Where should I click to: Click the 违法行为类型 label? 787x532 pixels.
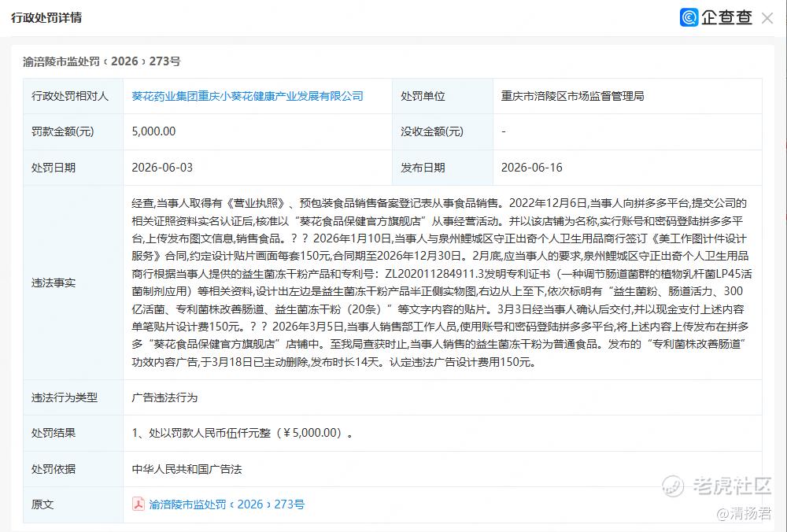tap(65, 397)
